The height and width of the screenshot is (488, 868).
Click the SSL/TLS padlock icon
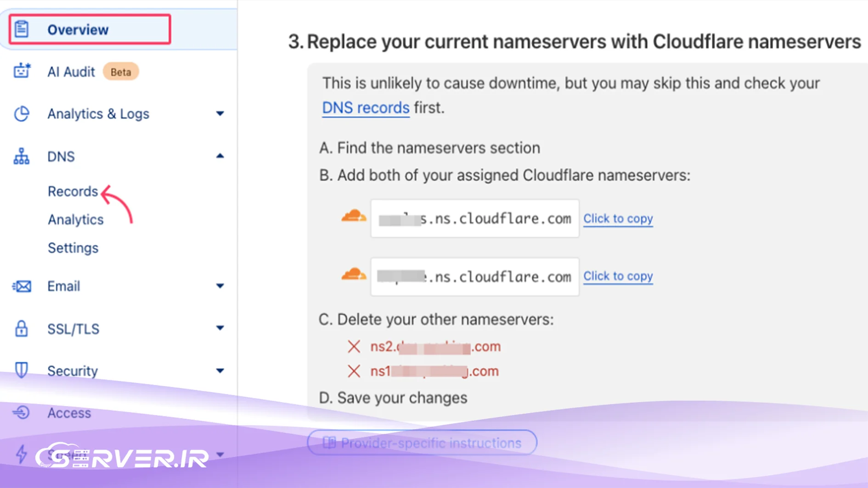(x=21, y=329)
